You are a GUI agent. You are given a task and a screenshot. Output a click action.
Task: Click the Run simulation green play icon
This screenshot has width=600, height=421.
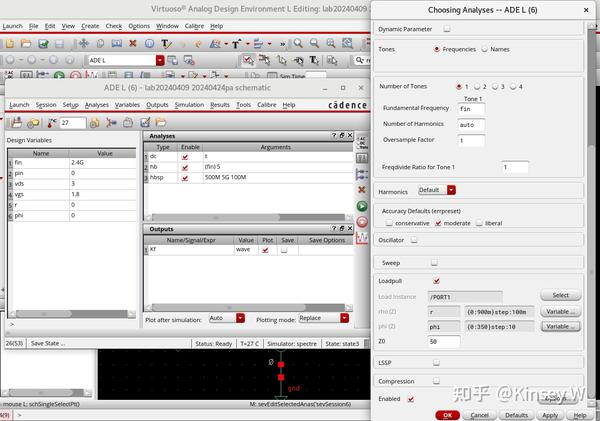point(362,206)
